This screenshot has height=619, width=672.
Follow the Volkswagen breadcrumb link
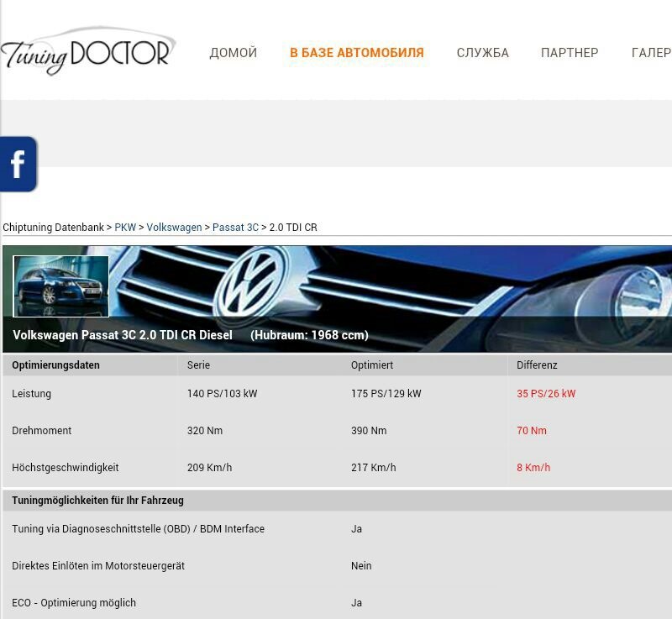[174, 228]
